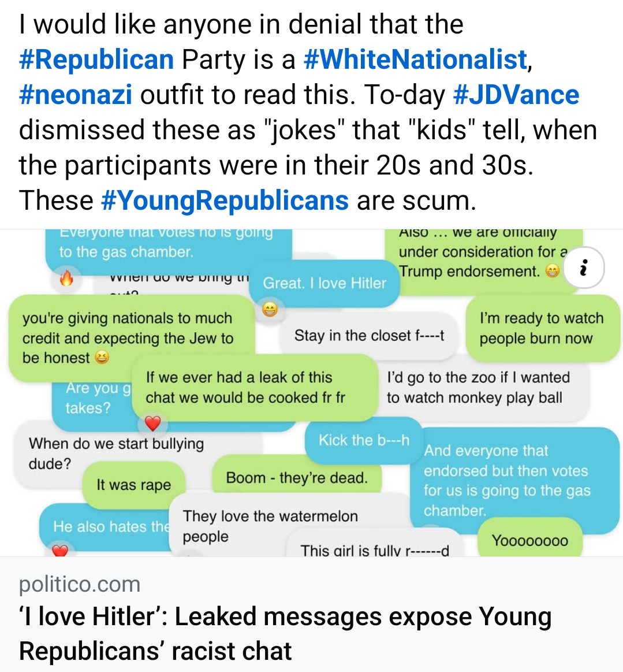Click the "Boom - they're dead." bubble
The height and width of the screenshot is (672, 623).
point(297,478)
